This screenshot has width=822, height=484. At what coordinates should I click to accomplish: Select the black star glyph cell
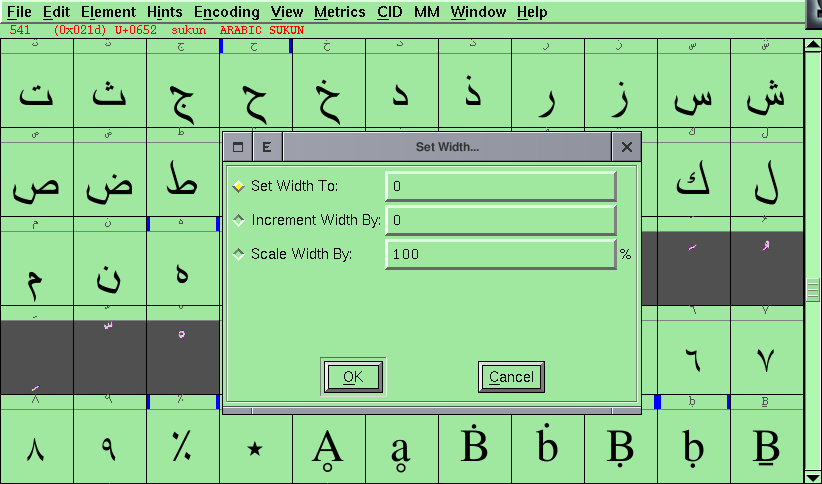tap(256, 449)
